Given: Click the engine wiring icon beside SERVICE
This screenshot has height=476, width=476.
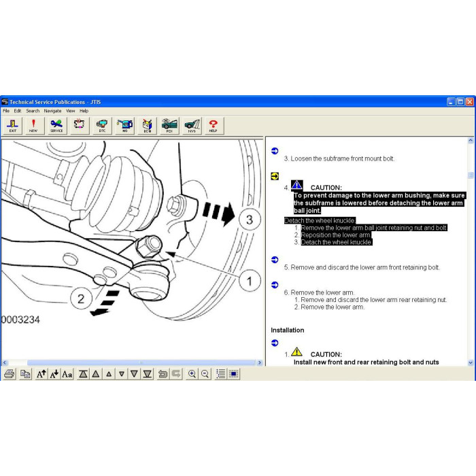Looking at the screenshot, I should pos(80,126).
